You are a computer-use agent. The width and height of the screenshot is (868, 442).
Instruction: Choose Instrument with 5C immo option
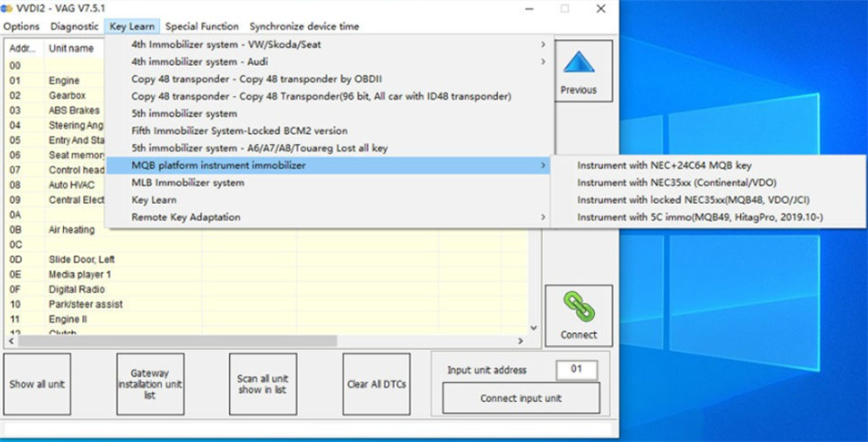coord(700,216)
